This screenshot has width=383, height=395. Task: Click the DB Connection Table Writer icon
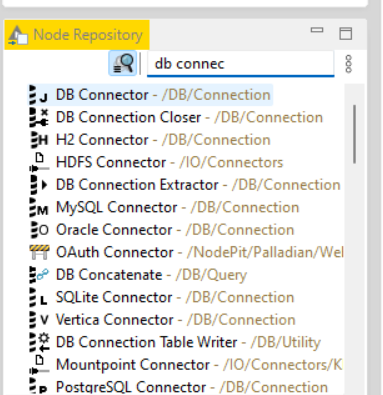point(39,342)
